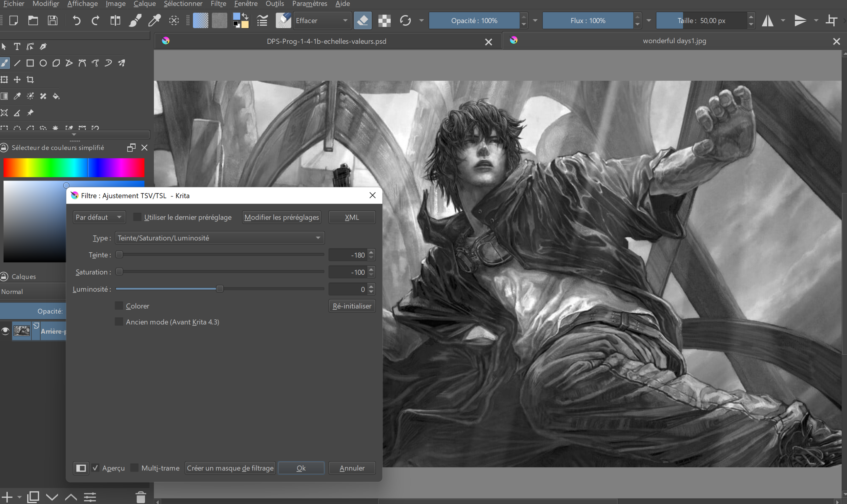847x504 pixels.
Task: Select the Crop tool
Action: coord(30,80)
